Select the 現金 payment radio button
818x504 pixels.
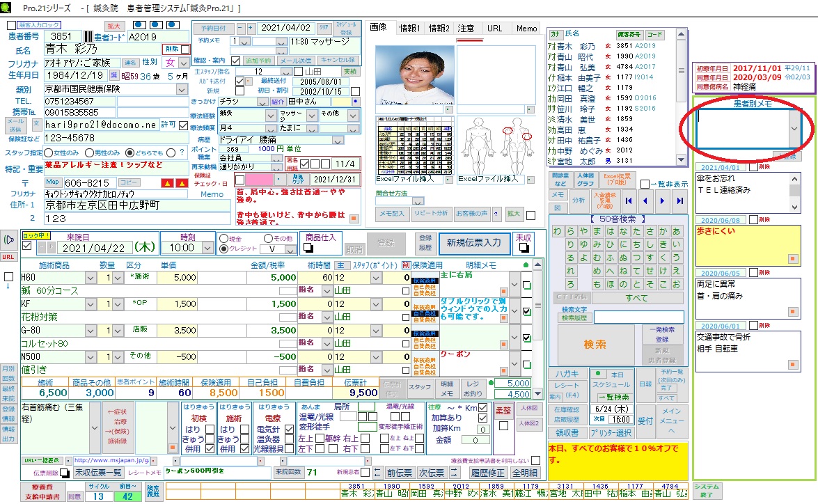tap(223, 239)
